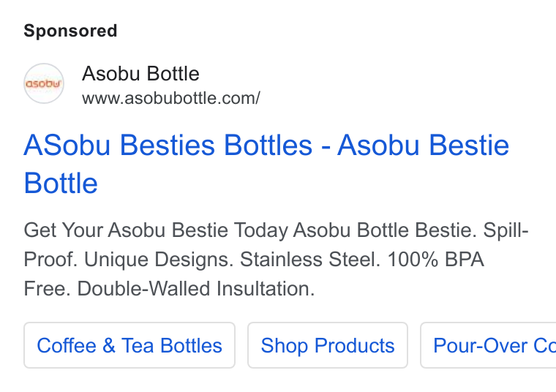
Task: Click the 100% BPA text
Action: (436, 260)
